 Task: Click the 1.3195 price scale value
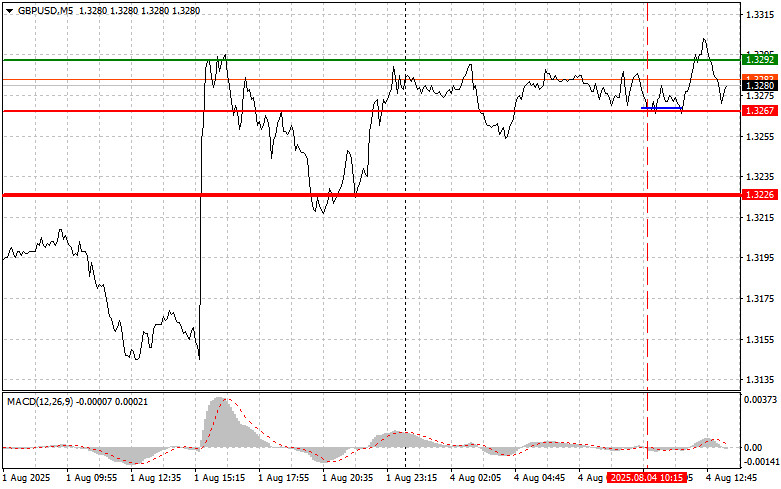click(x=759, y=257)
